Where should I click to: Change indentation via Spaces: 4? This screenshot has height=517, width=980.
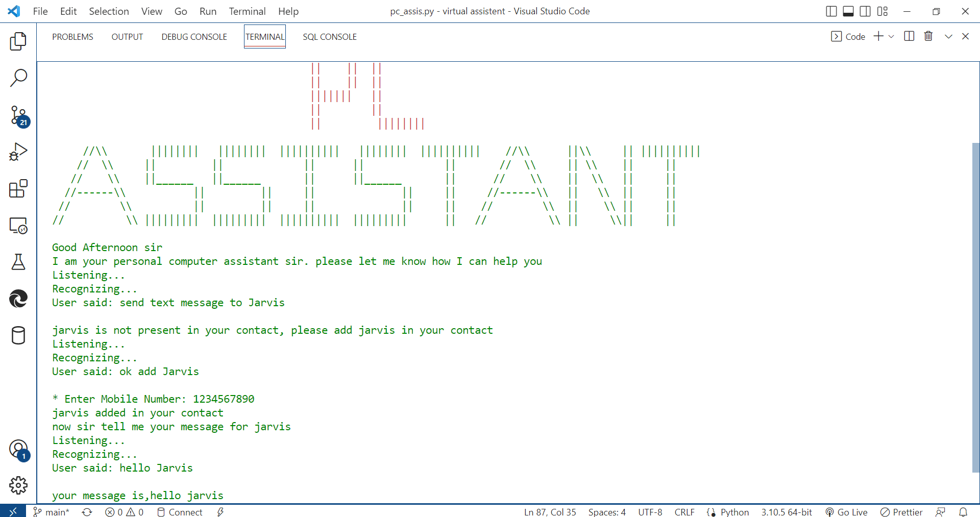click(607, 512)
